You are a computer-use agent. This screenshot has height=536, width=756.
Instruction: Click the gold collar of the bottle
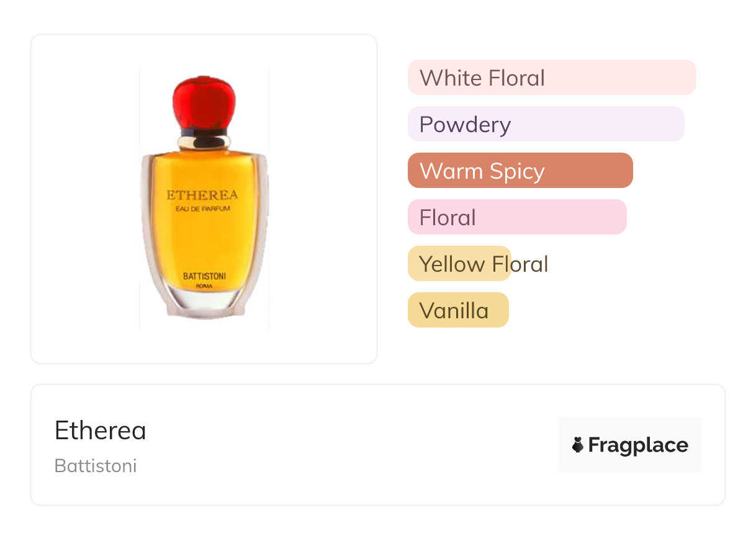[x=204, y=142]
